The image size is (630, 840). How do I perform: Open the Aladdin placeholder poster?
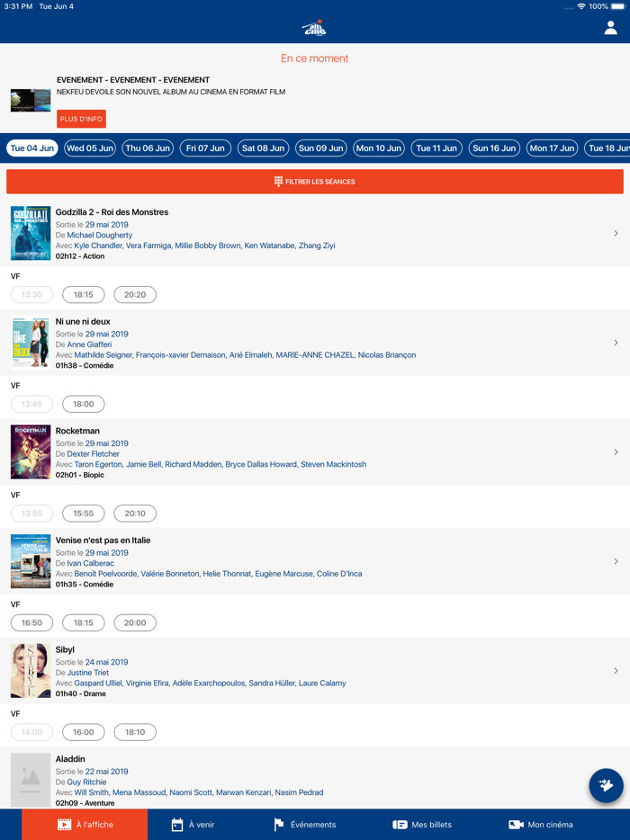[x=31, y=780]
